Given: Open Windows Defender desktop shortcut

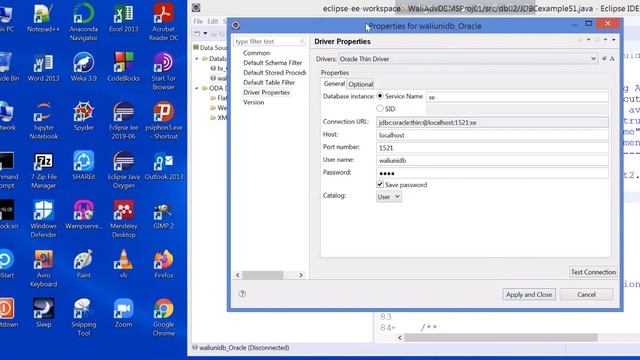Looking at the screenshot, I should point(43,220).
